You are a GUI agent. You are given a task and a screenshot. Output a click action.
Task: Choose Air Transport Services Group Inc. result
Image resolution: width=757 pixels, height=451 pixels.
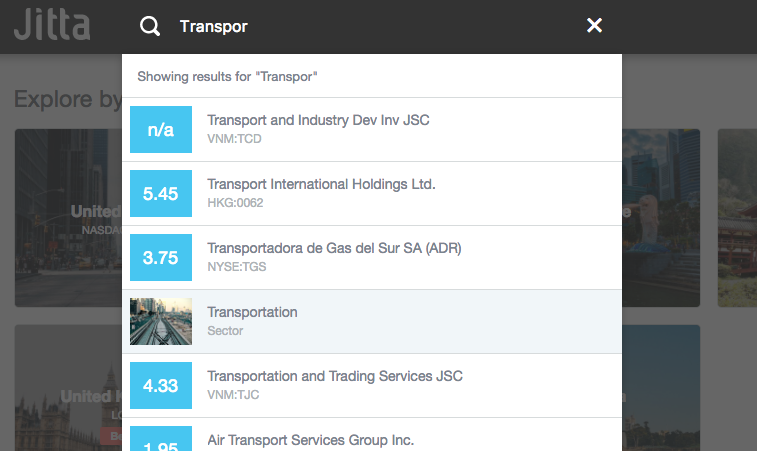click(310, 439)
